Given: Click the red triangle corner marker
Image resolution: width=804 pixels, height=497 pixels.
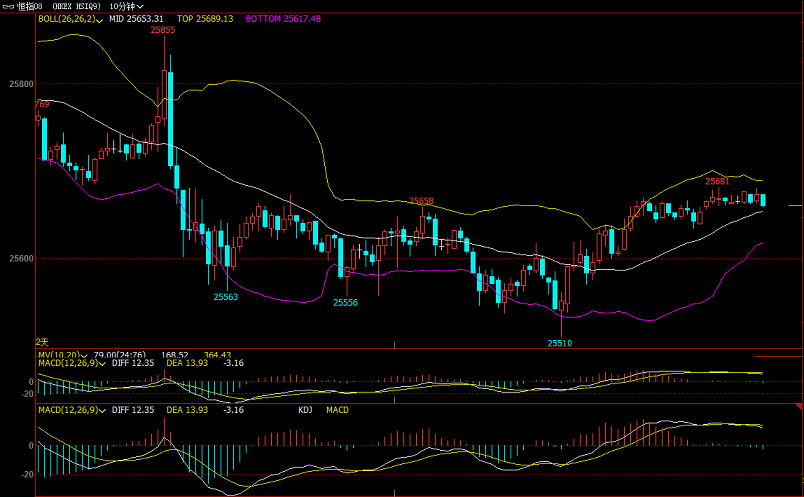Looking at the screenshot, I should click(x=798, y=404).
